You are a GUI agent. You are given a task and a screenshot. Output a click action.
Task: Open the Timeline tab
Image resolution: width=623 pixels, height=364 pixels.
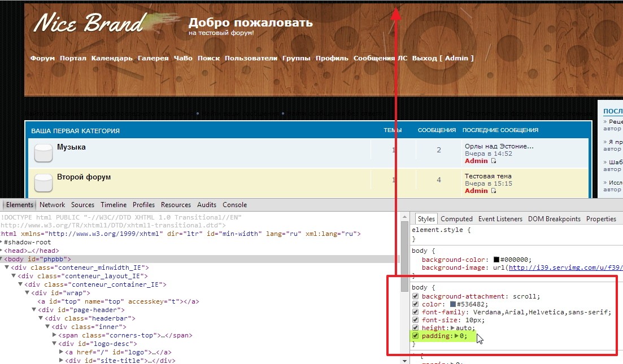pos(114,205)
